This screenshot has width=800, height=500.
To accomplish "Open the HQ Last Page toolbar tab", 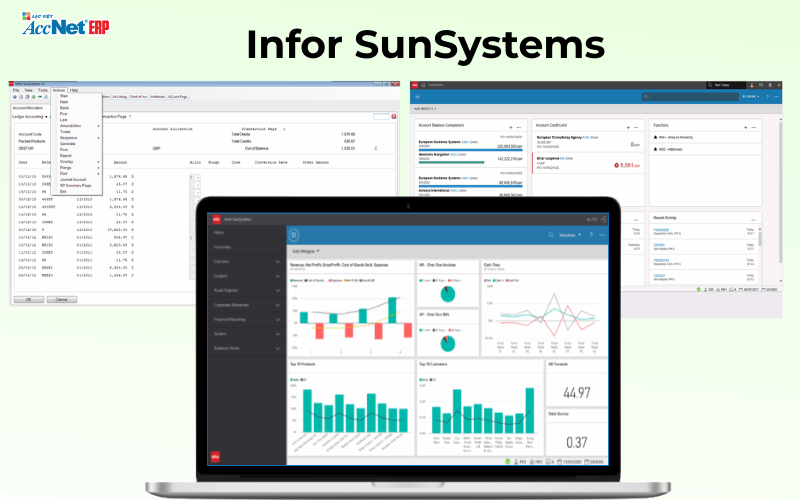I will click(178, 96).
